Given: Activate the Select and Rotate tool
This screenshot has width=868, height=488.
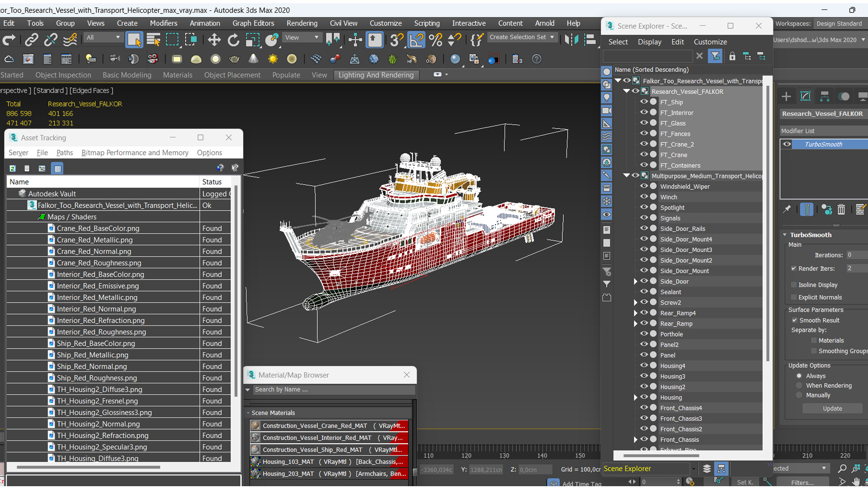Looking at the screenshot, I should tap(233, 40).
